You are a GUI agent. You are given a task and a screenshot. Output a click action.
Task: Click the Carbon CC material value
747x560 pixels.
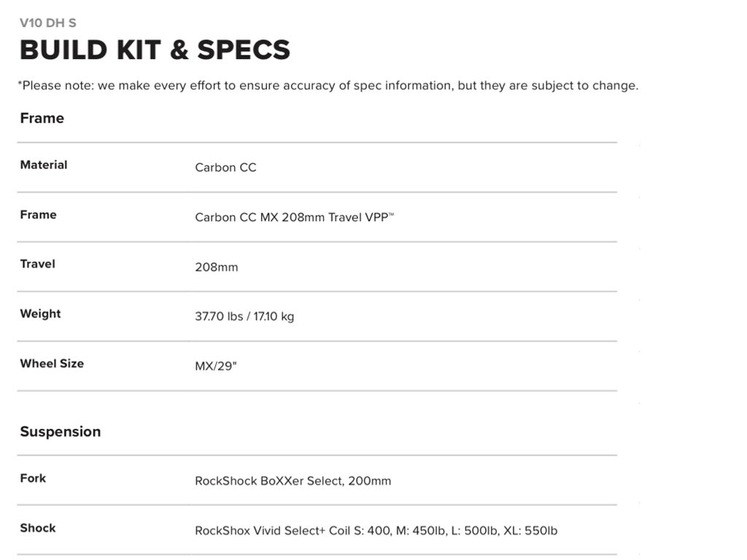pos(225,168)
